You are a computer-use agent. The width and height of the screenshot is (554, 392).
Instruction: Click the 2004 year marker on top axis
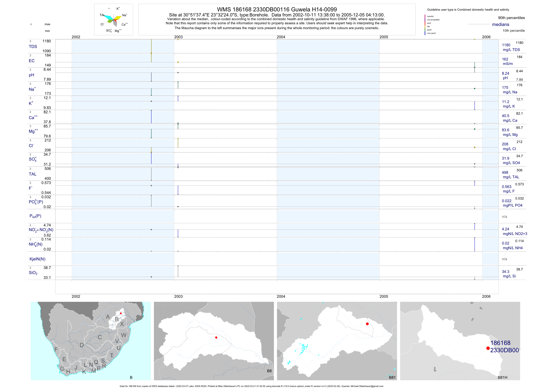[x=281, y=37]
